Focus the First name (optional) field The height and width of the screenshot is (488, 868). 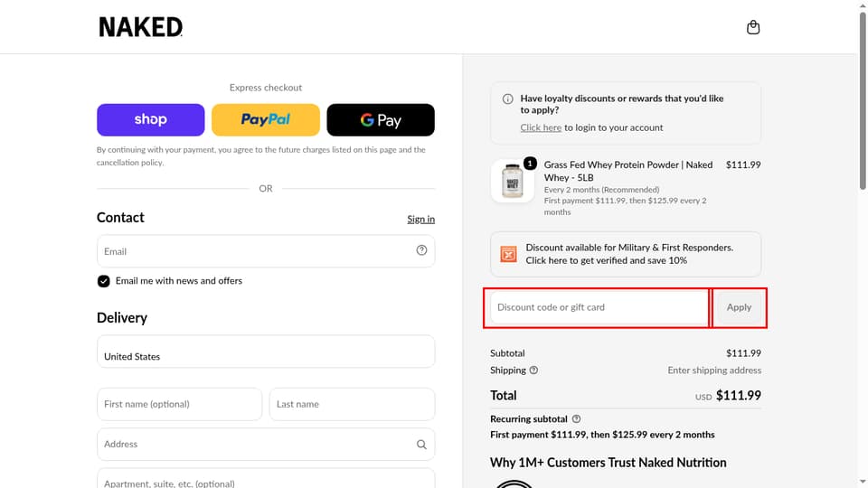pyautogui.click(x=179, y=405)
